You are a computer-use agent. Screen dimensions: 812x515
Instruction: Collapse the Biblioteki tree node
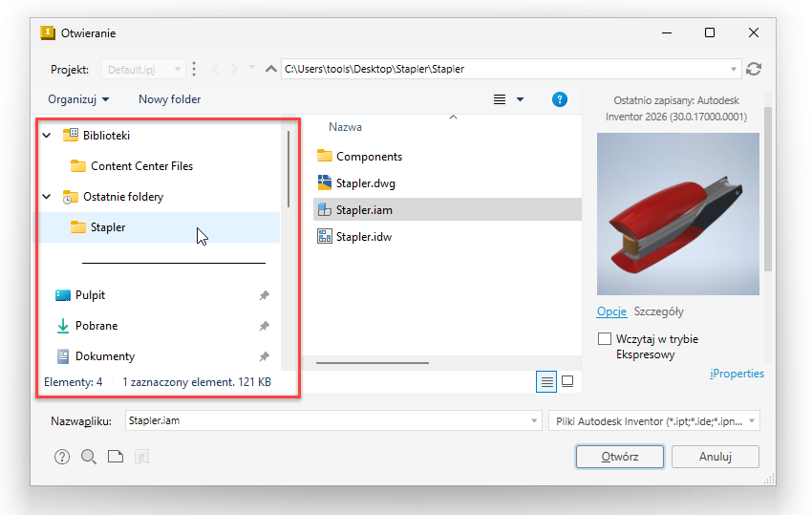tap(47, 136)
